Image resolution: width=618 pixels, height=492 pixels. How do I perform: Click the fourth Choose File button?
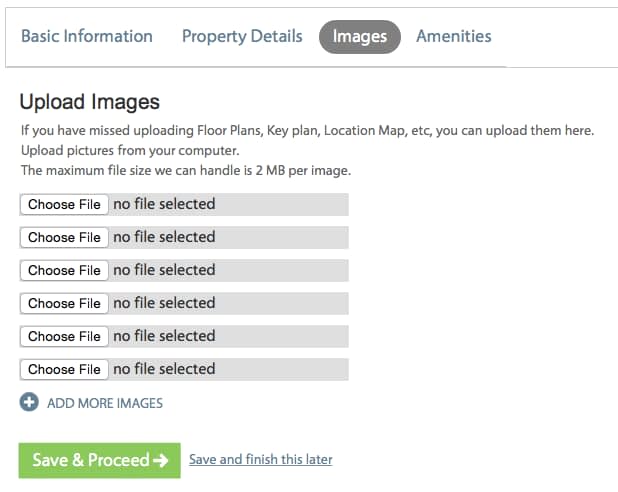pos(64,304)
